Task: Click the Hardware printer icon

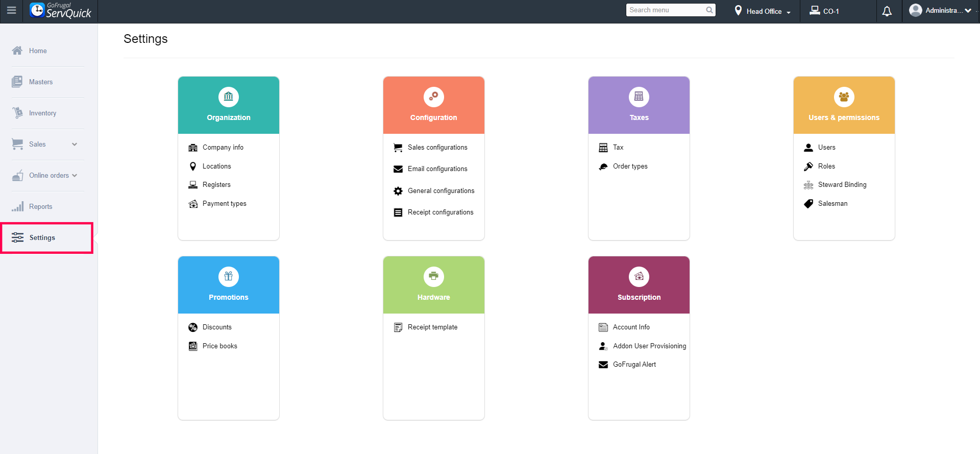Action: 434,276
